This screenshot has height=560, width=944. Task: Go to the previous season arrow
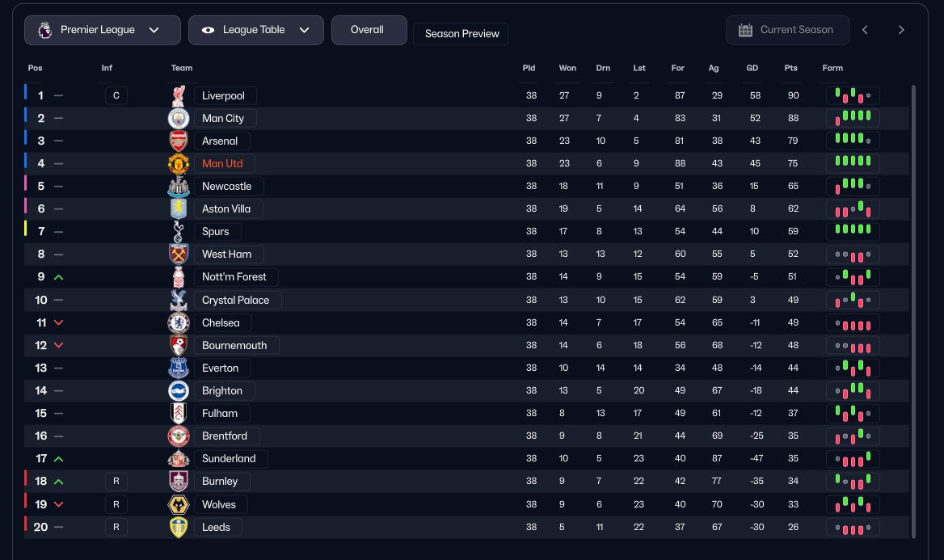[x=865, y=30]
